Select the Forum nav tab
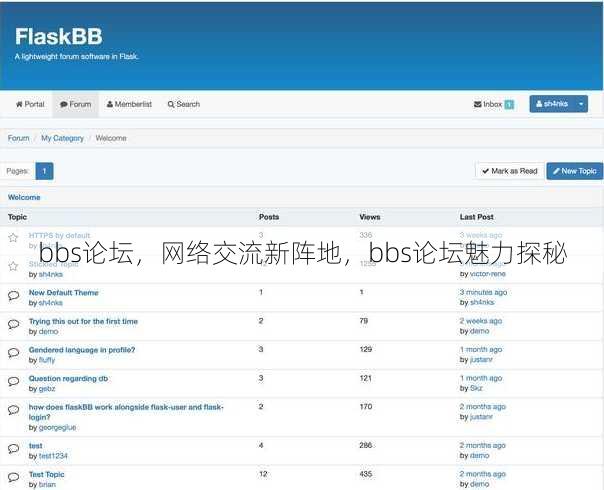 click(76, 104)
